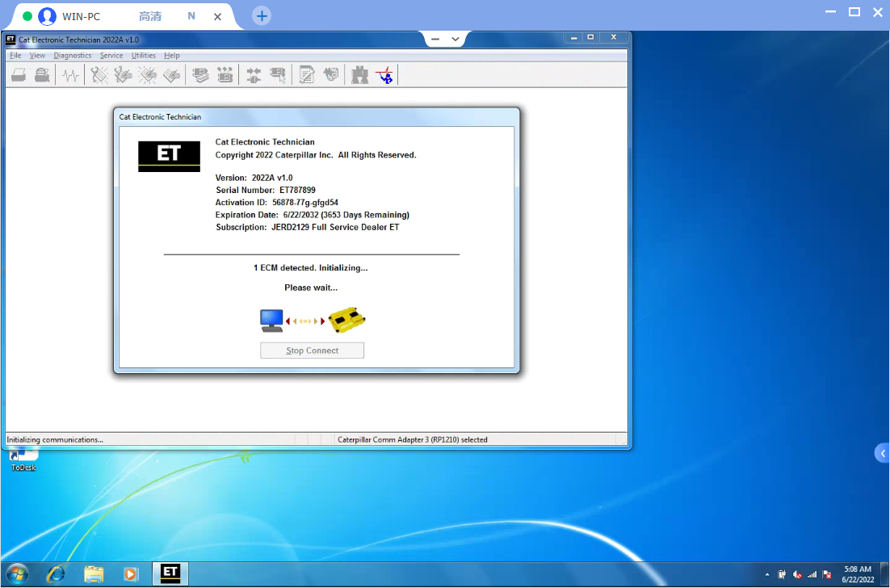The height and width of the screenshot is (588, 890).
Task: Open the File menu
Action: pos(15,56)
